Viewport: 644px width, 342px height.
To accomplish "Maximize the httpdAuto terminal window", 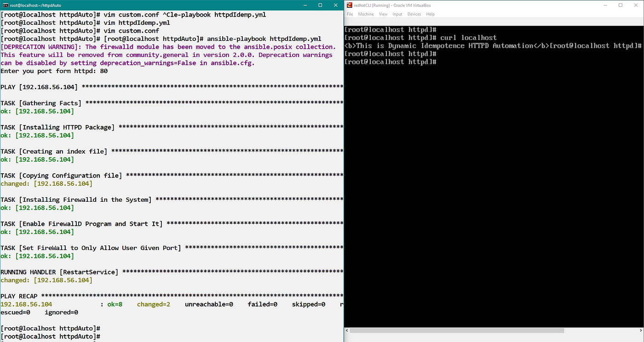I will click(x=320, y=5).
